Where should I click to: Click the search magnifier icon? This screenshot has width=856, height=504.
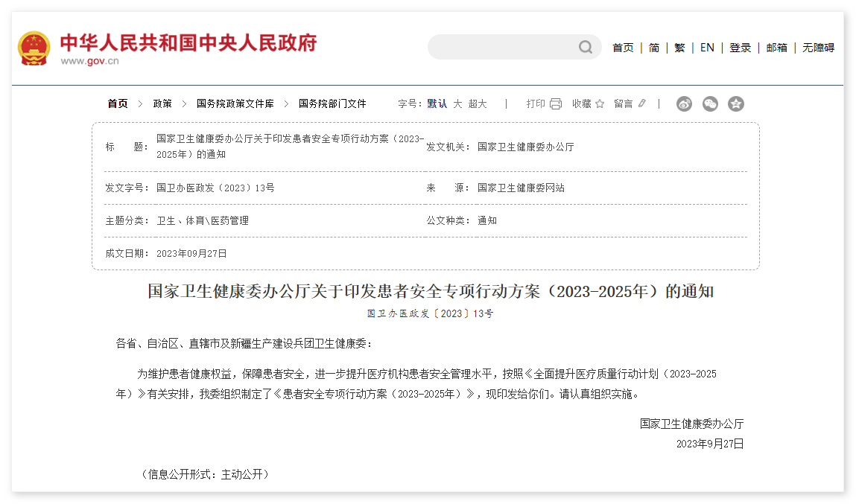[586, 47]
